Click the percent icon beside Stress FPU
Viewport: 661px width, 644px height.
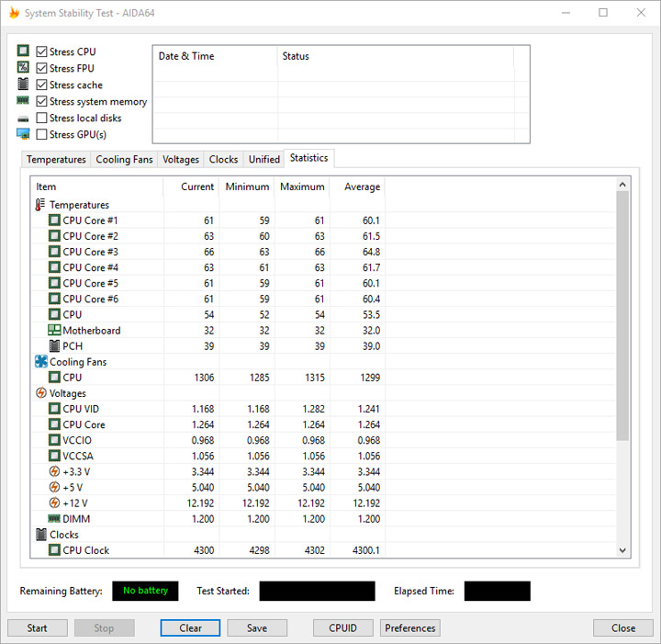(x=23, y=67)
